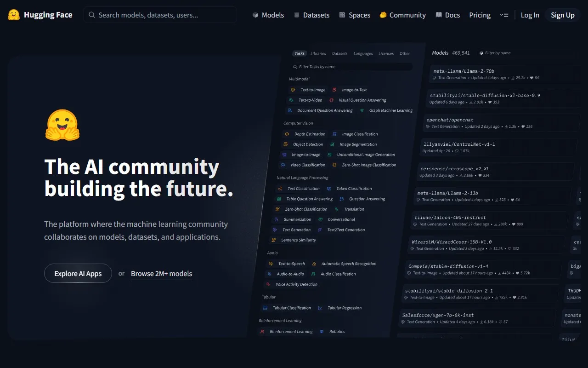Follow the Browse 2M+ models link
Image resolution: width=588 pixels, height=368 pixels.
pos(161,273)
